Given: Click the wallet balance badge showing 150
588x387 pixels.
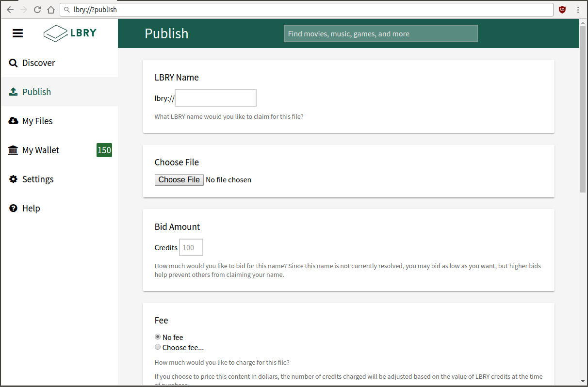Looking at the screenshot, I should 104,150.
